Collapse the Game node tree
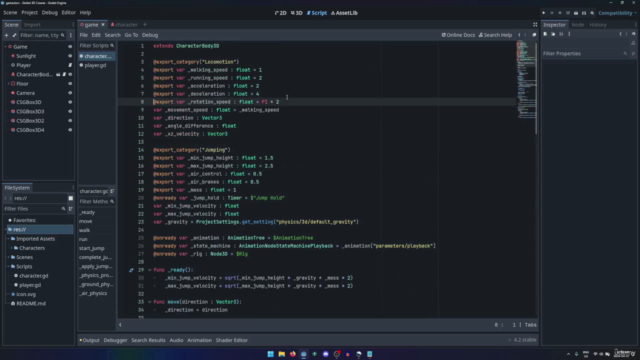The height and width of the screenshot is (360, 640). (5, 47)
